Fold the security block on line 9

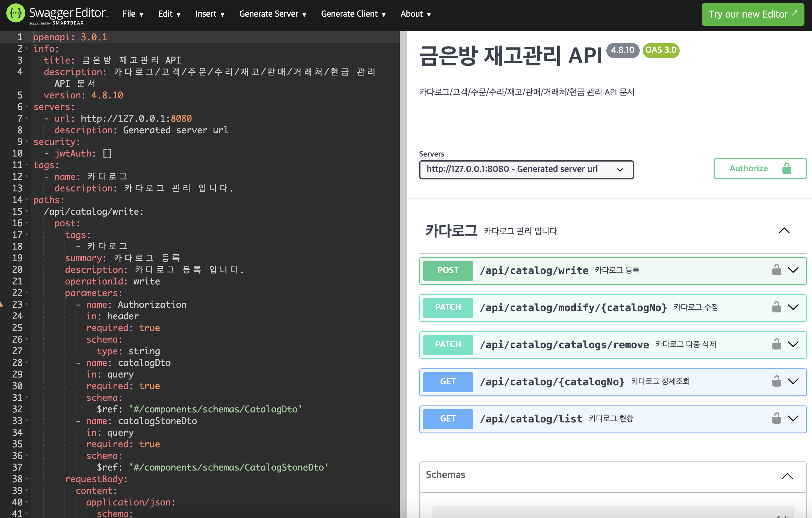(x=27, y=141)
